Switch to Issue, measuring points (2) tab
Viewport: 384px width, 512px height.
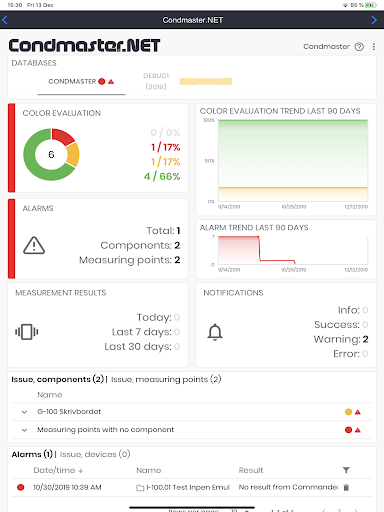pos(166,379)
